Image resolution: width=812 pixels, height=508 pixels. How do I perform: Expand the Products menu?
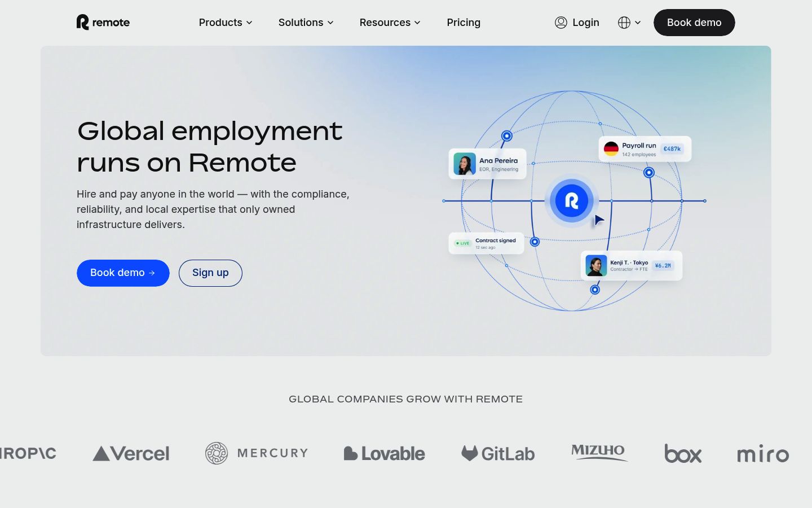coord(226,23)
